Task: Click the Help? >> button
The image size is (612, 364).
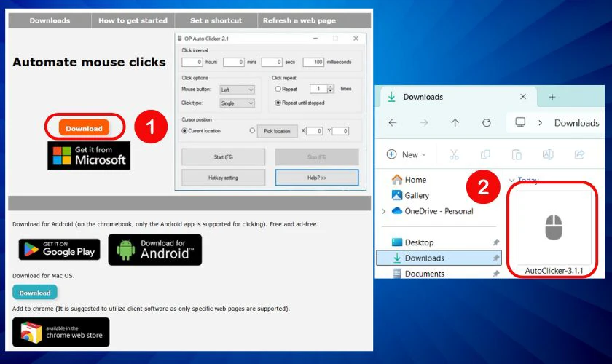Action: [316, 178]
